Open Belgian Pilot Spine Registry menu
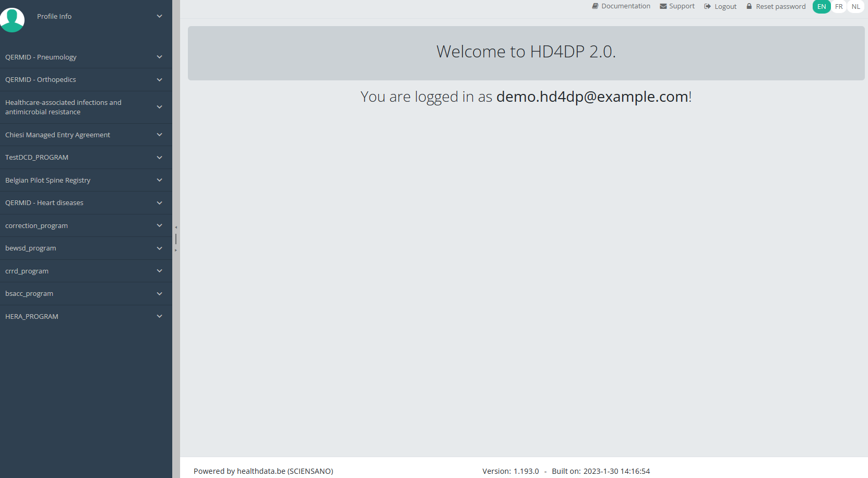The image size is (868, 478). (x=48, y=180)
